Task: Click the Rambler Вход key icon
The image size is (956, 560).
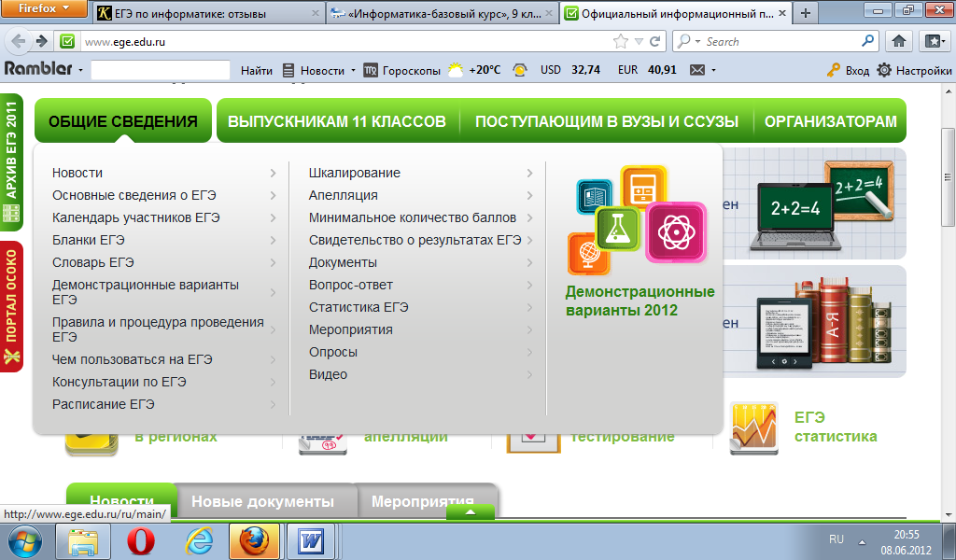Action: [x=834, y=70]
